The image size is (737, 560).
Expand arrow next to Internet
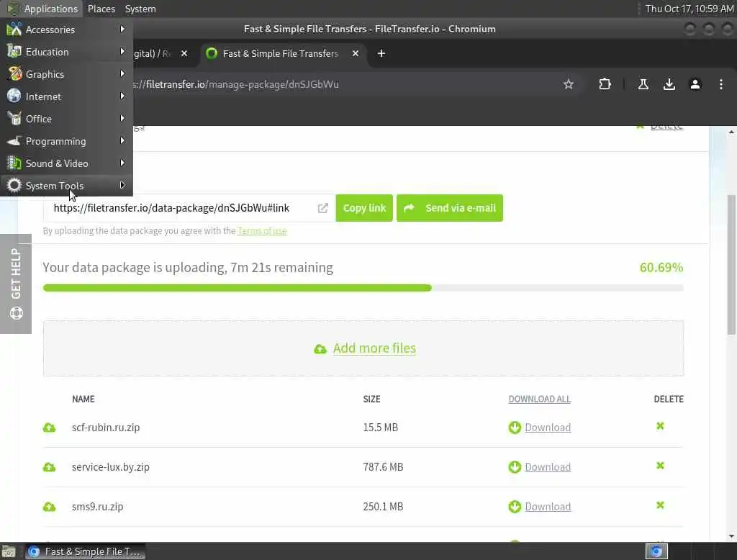pyautogui.click(x=122, y=96)
